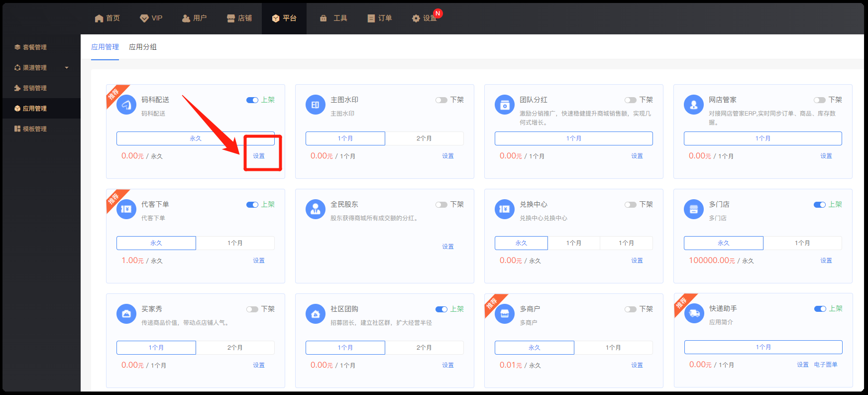Click the 全民股东 app icon
868x395 pixels.
[x=315, y=209]
